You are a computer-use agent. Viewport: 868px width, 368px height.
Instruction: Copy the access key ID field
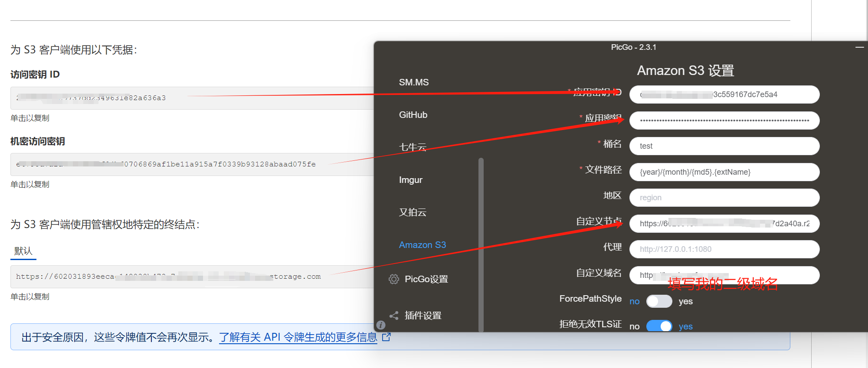(191, 98)
